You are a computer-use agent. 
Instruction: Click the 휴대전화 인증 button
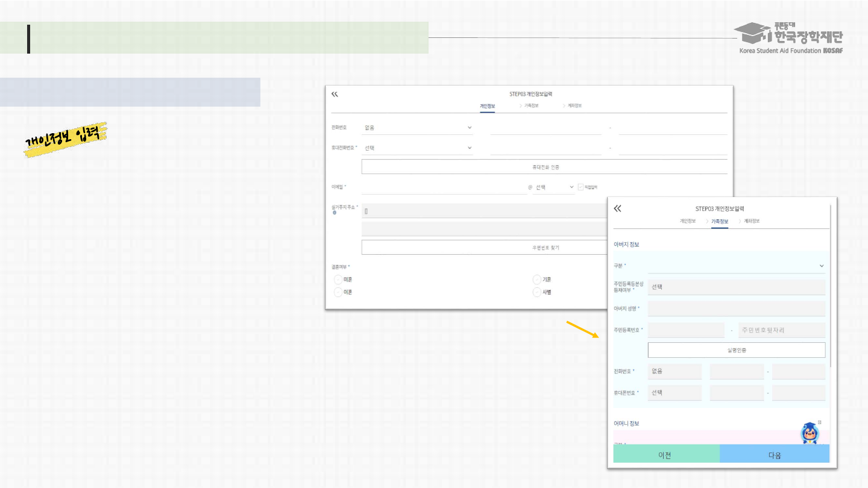click(544, 167)
